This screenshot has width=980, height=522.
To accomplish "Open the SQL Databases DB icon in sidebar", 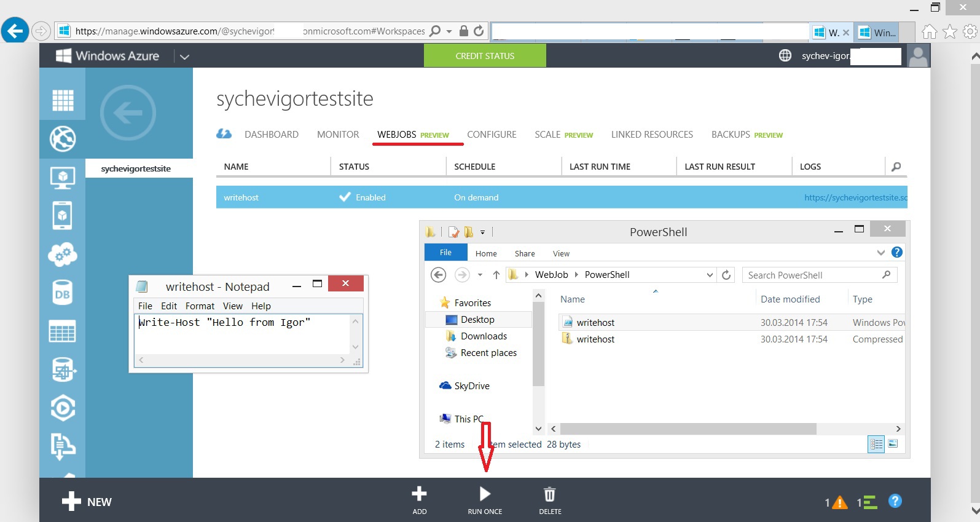I will [63, 293].
